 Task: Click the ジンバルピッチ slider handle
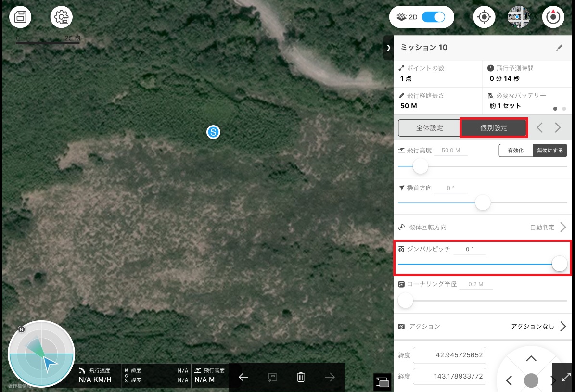pyautogui.click(x=559, y=264)
